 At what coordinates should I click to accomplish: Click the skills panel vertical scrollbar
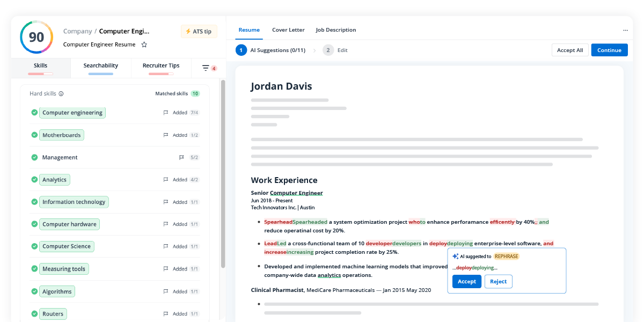click(223, 172)
